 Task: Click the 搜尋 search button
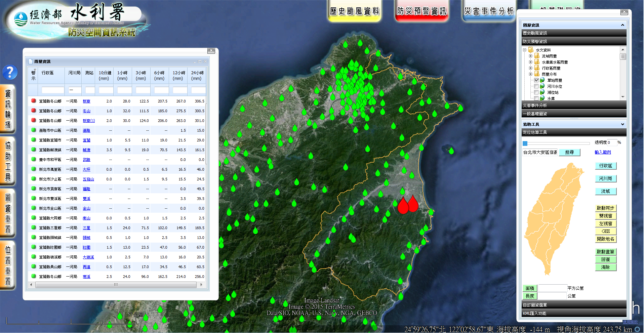(569, 152)
